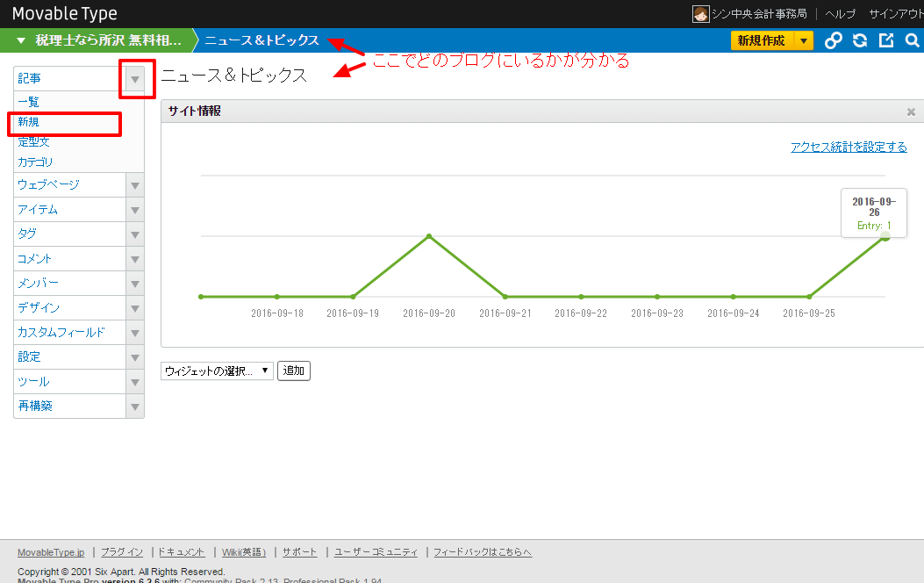Expand the タグ menu arrow

coord(135,234)
